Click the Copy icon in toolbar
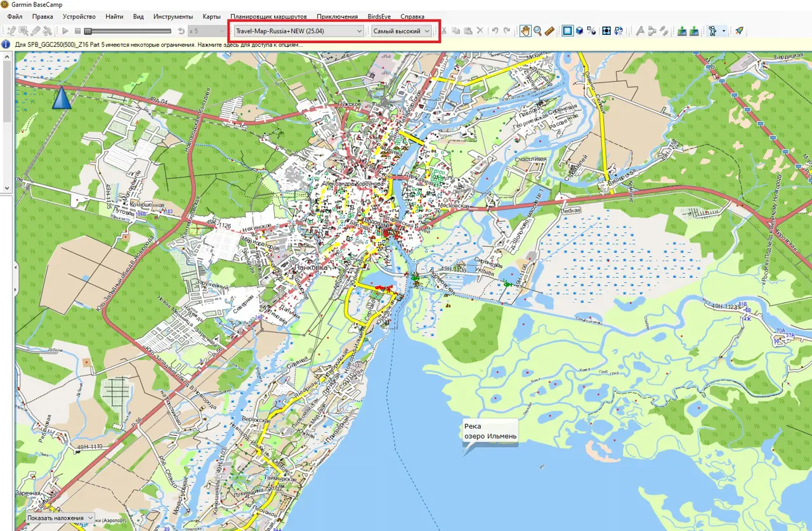 pyautogui.click(x=455, y=30)
